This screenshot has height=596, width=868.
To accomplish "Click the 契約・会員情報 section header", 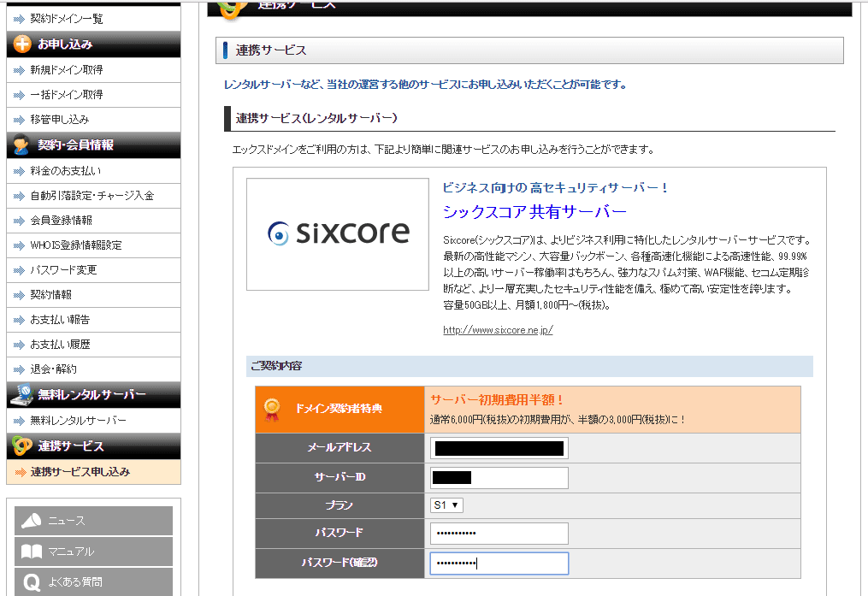I will (93, 145).
